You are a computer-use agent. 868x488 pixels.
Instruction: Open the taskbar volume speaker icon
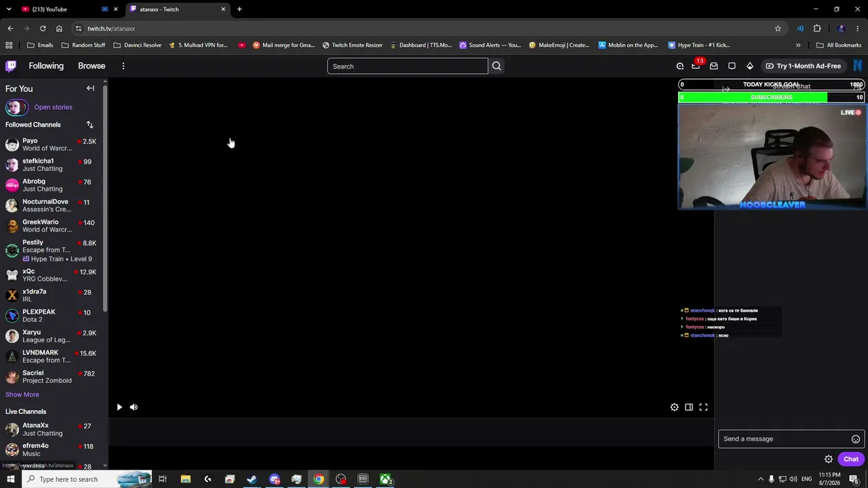click(793, 479)
